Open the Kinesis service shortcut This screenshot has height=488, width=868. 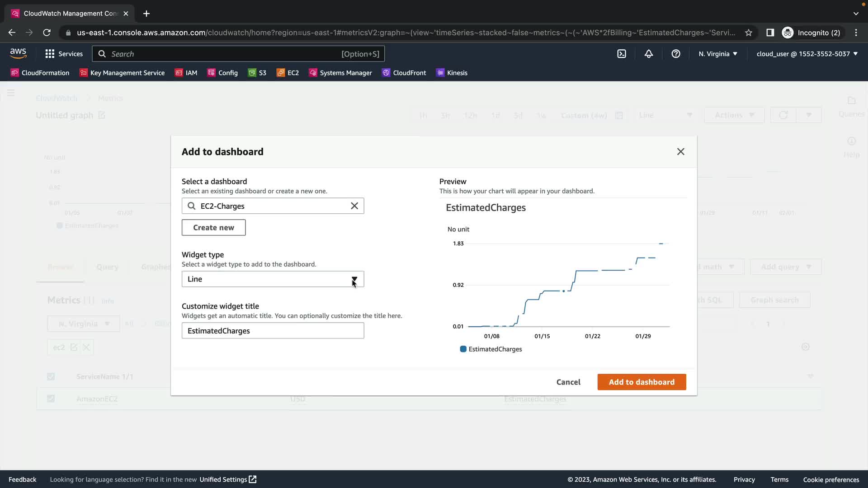[452, 73]
